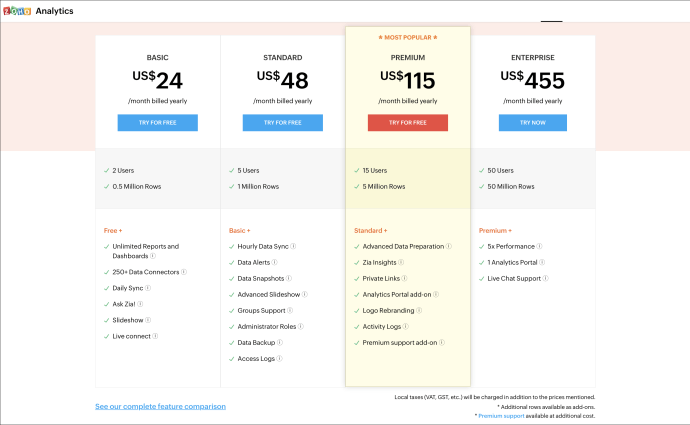
Task: Click Try For Free under Basic plan
Action: click(157, 123)
